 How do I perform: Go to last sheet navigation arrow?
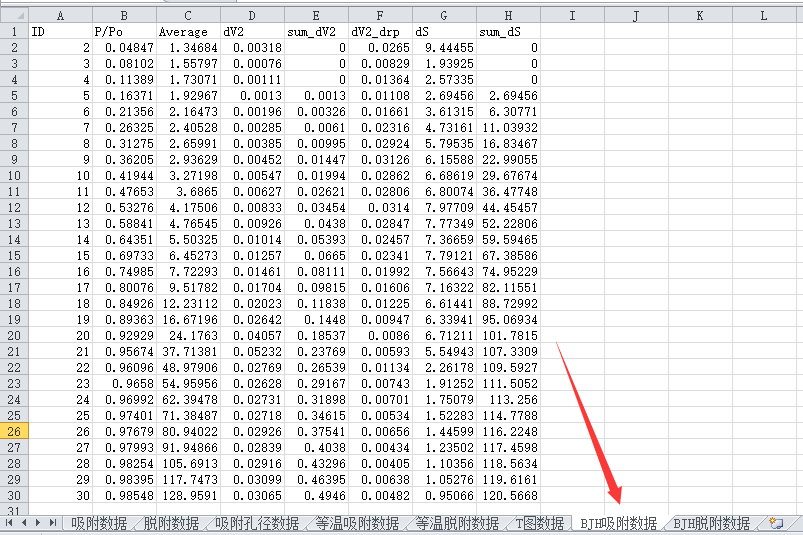tap(52, 523)
